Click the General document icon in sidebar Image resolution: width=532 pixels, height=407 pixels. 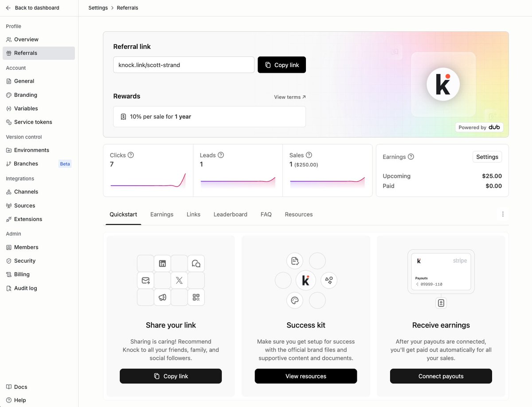coord(9,81)
